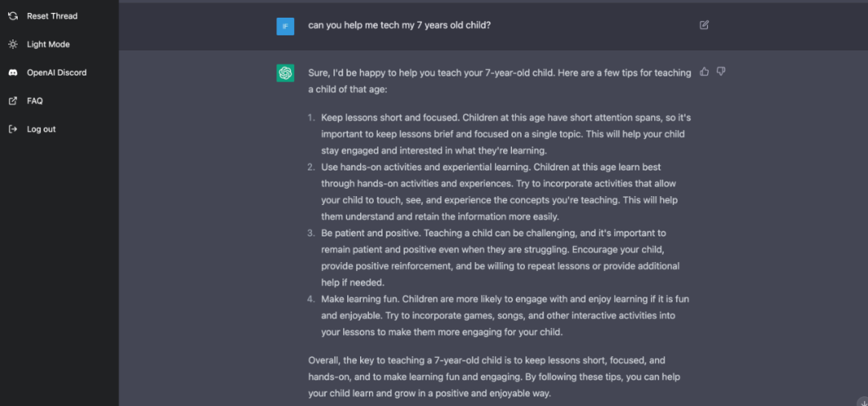This screenshot has width=868, height=406.
Task: Give the response a thumbs up
Action: coord(705,72)
